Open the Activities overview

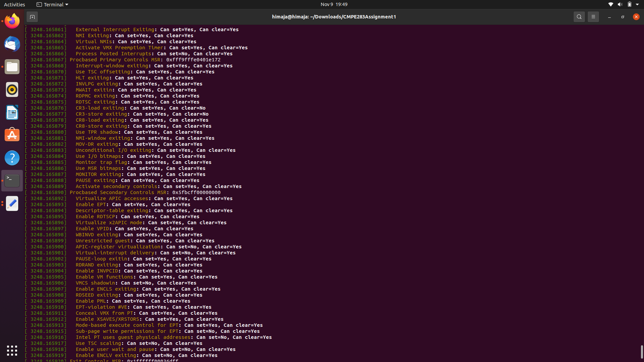click(x=14, y=4)
